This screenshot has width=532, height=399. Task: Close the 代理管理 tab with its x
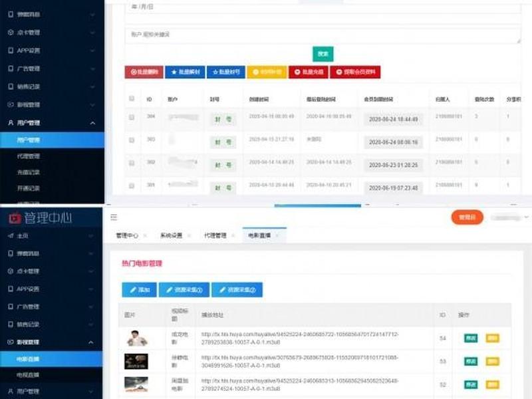233,235
